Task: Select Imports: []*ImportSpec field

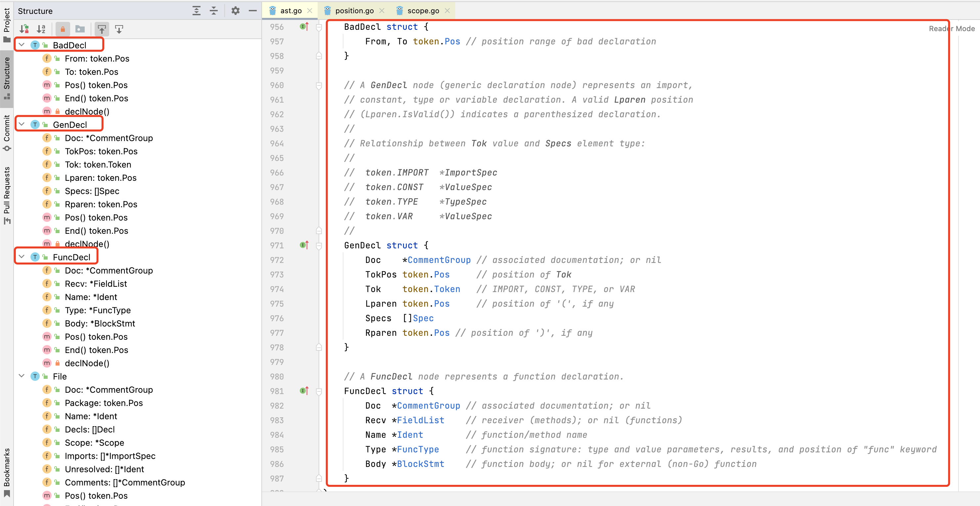Action: (x=110, y=456)
